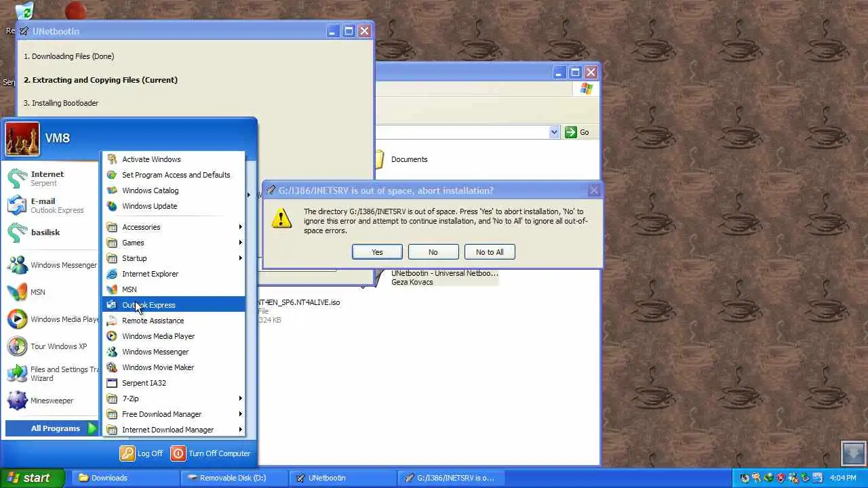Open Files and Settings Transfer Wizard icon

pos(17,373)
